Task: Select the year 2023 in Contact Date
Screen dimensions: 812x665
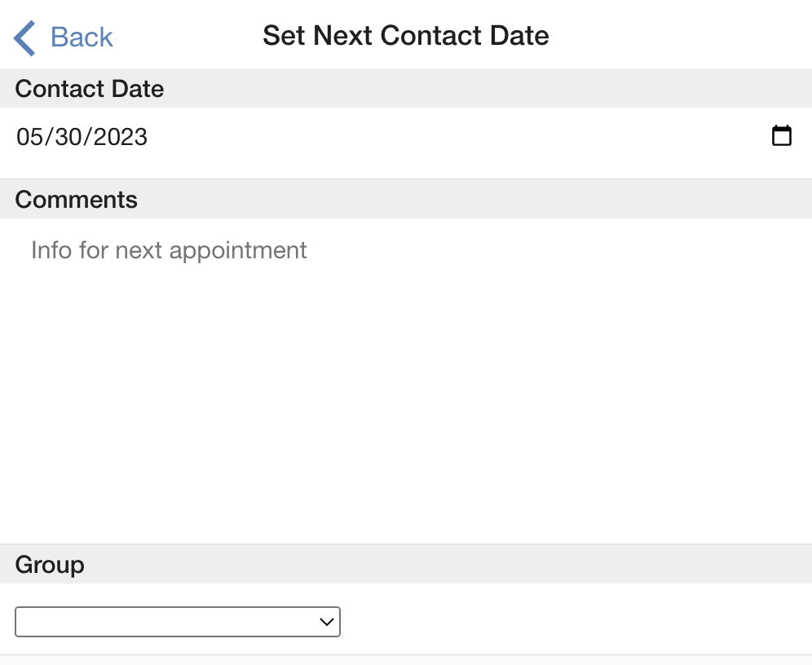Action: click(x=120, y=137)
